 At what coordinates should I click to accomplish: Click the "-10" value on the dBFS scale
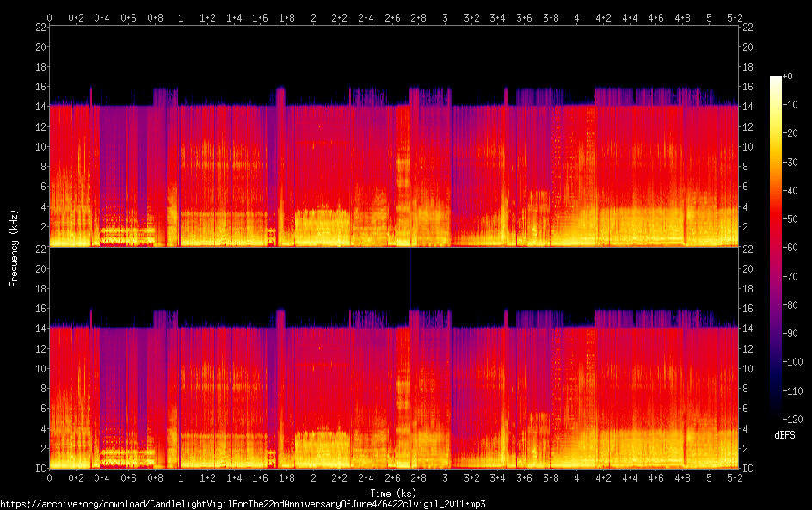coord(790,105)
